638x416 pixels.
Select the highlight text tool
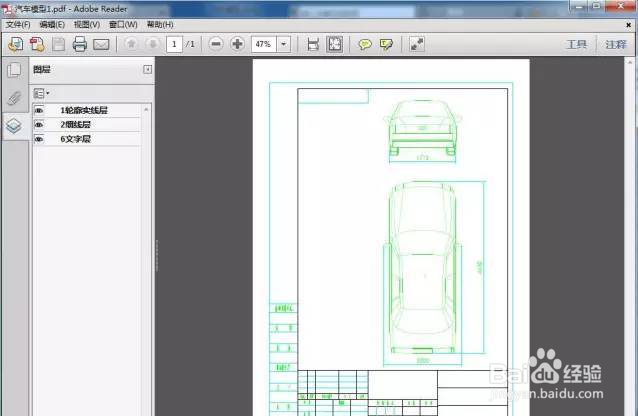point(386,44)
